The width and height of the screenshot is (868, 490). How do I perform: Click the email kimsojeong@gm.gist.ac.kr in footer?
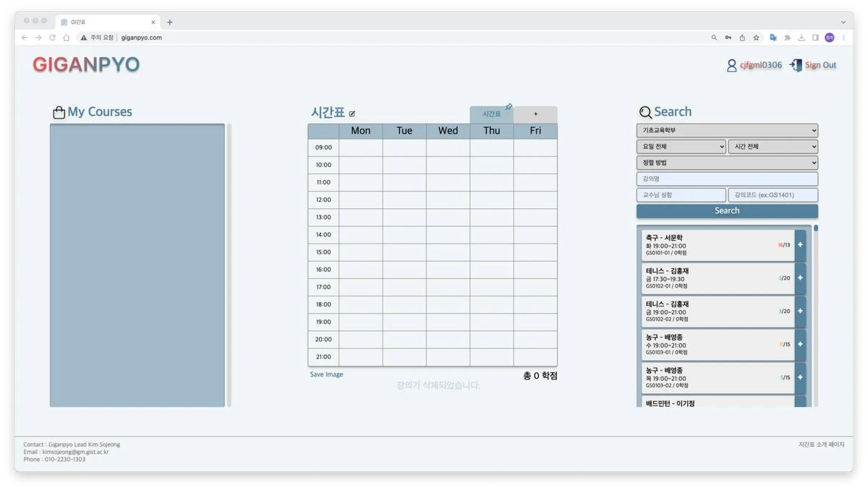75,452
